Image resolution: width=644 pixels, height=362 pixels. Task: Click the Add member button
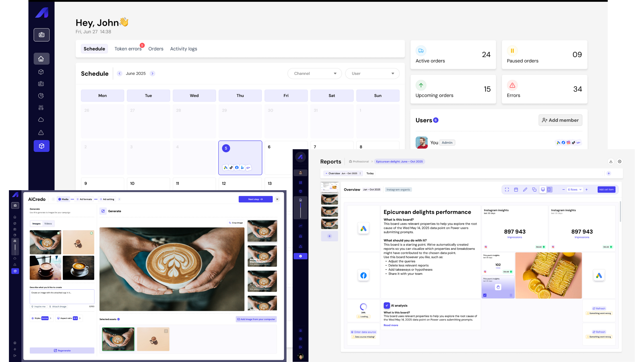pos(560,120)
